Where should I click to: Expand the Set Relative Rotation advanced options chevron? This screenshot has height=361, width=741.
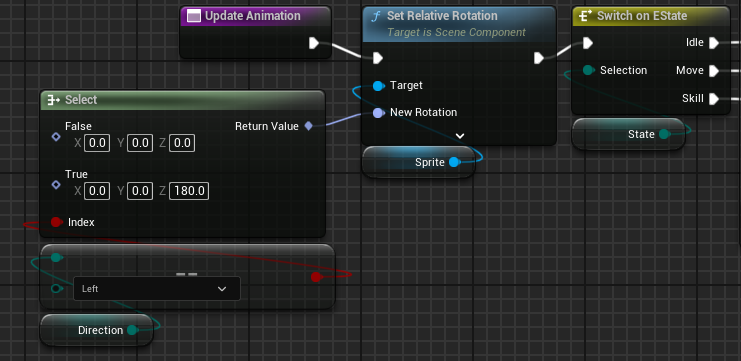click(460, 136)
